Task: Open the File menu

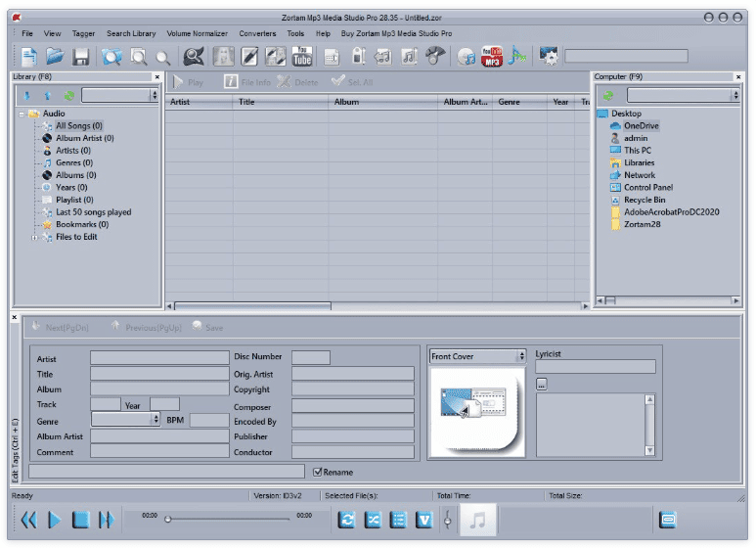Action: click(27, 34)
